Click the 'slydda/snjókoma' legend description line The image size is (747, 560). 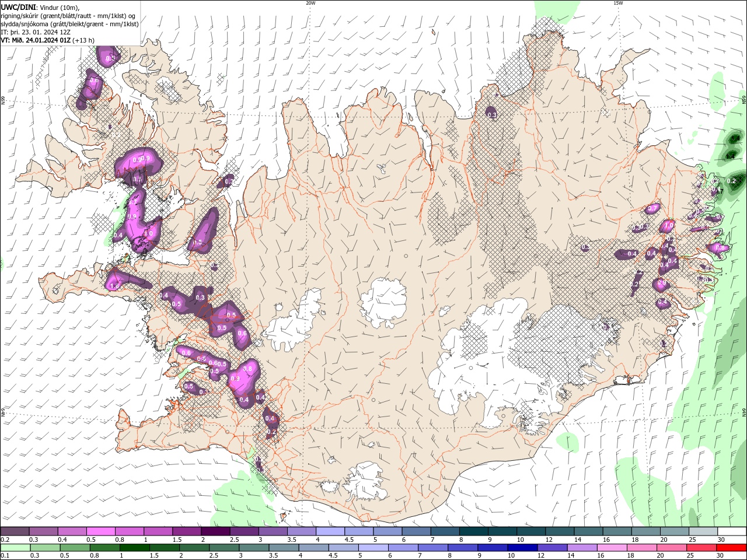[x=69, y=24]
